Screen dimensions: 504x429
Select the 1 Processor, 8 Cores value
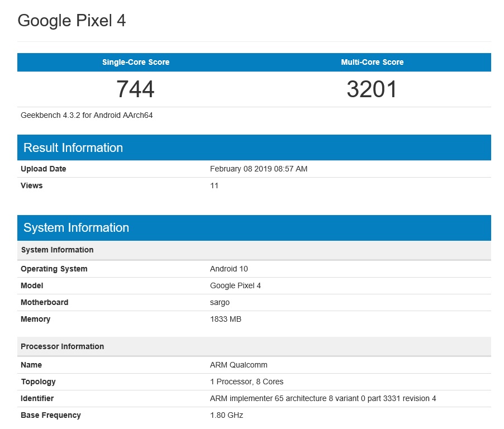(x=246, y=382)
